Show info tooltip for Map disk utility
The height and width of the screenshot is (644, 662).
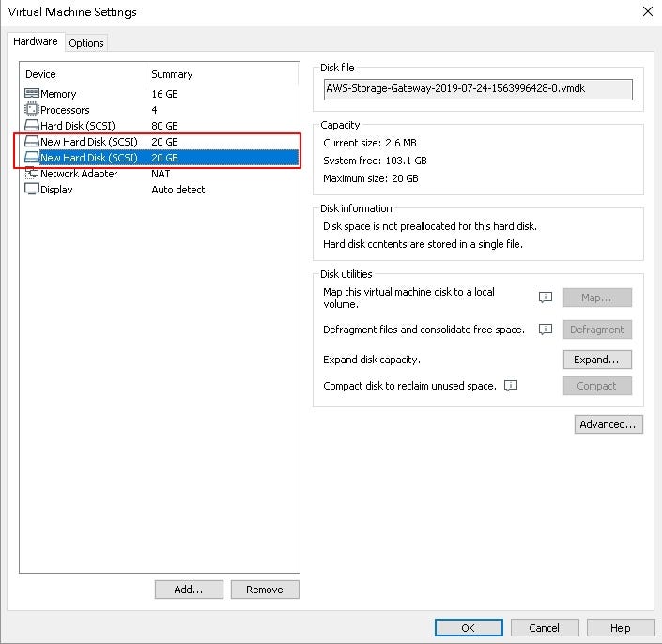545,298
